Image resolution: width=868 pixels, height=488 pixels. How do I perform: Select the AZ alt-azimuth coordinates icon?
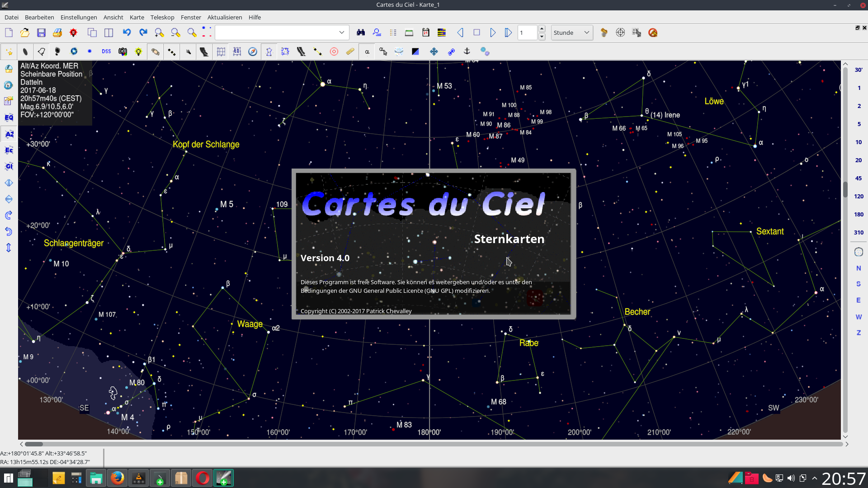pos(9,134)
